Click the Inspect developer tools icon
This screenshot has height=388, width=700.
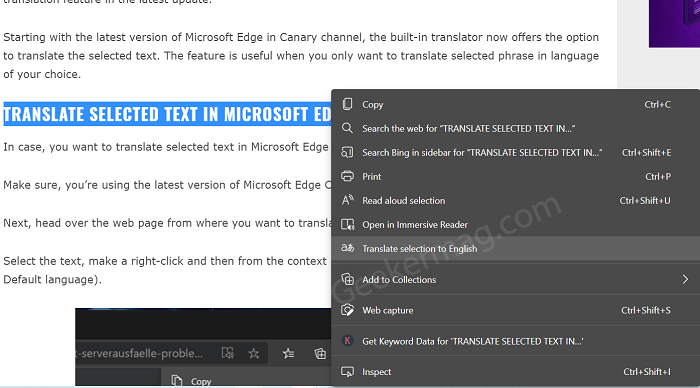coord(347,371)
